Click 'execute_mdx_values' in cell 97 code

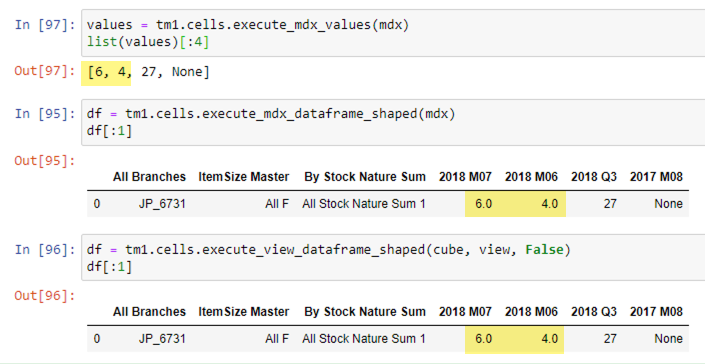tap(302, 25)
